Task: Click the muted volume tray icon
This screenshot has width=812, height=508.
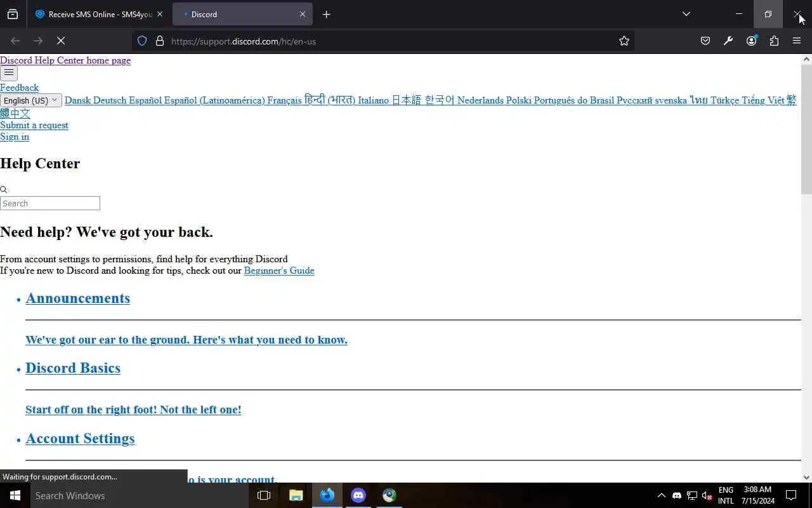Action: click(707, 495)
